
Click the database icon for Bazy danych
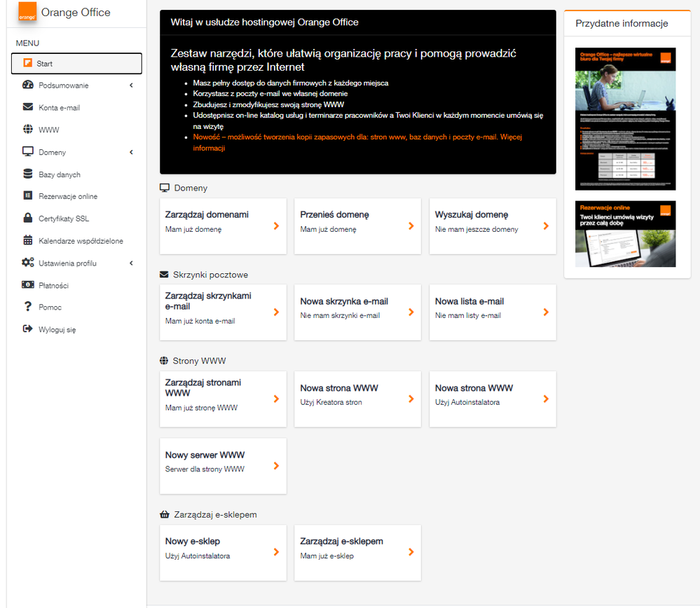pos(28,174)
